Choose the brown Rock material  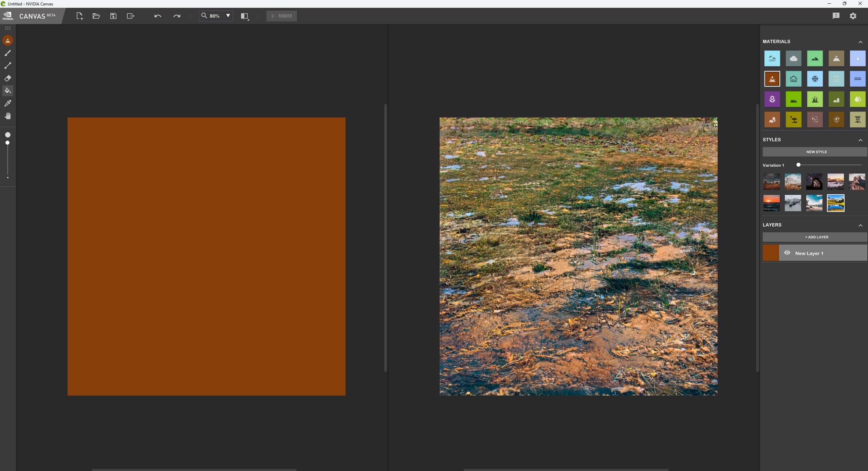click(x=772, y=120)
